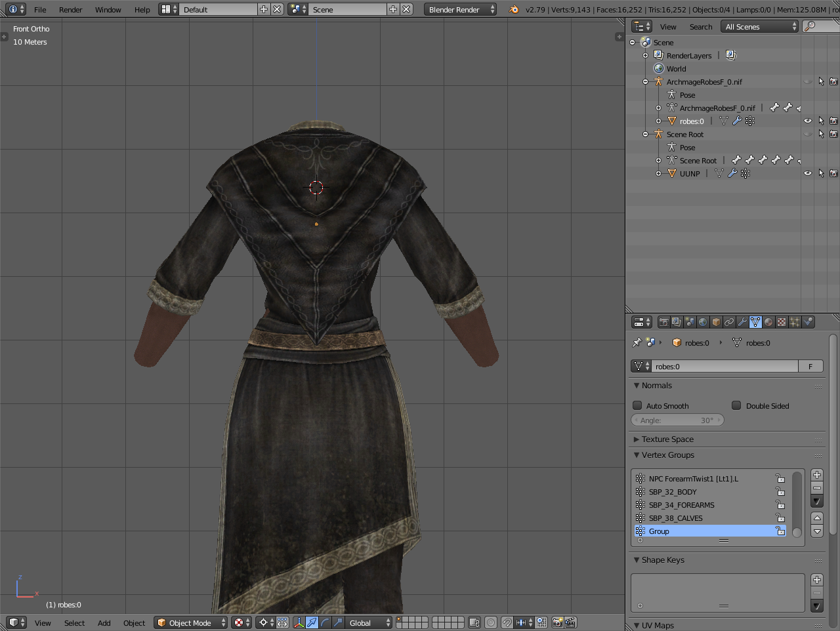The height and width of the screenshot is (631, 840).
Task: Click the OpenGL render animation clapper icon
Action: 570,622
